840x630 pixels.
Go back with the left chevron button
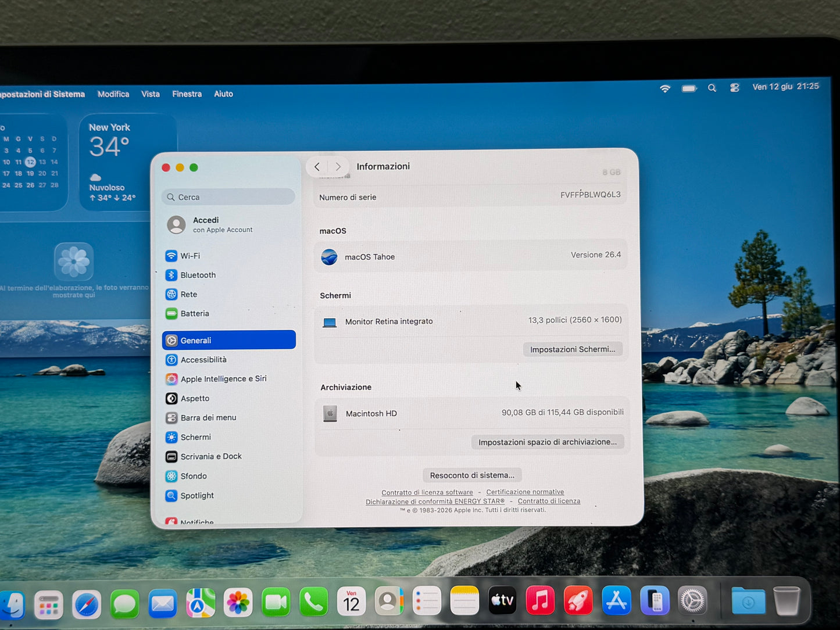point(317,167)
